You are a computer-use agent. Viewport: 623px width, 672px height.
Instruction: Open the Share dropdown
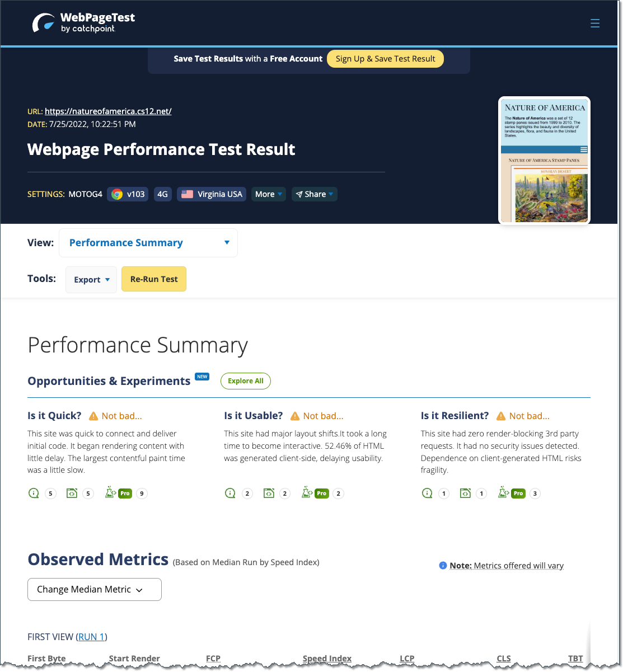(314, 194)
